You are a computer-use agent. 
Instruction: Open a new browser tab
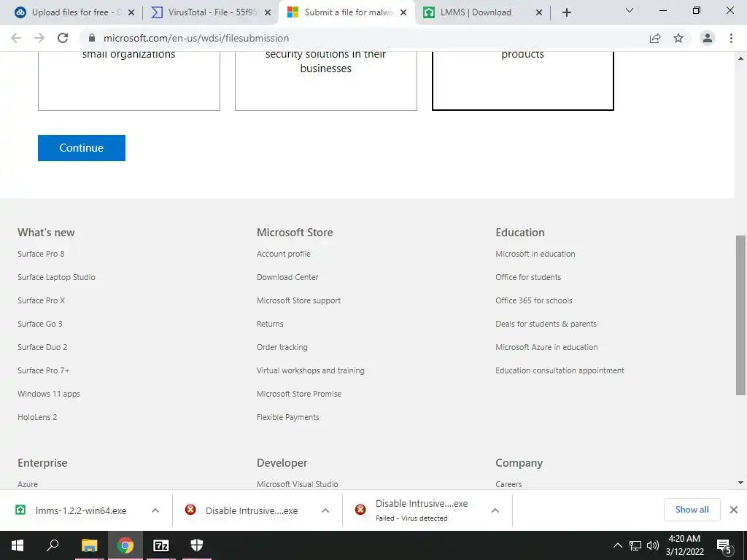(x=566, y=12)
